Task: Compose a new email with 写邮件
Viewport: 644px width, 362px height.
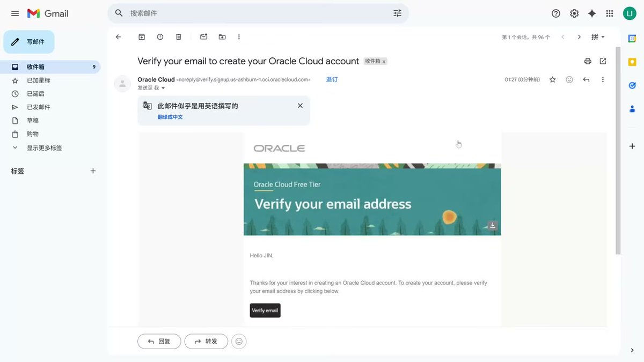Action: pos(29,42)
